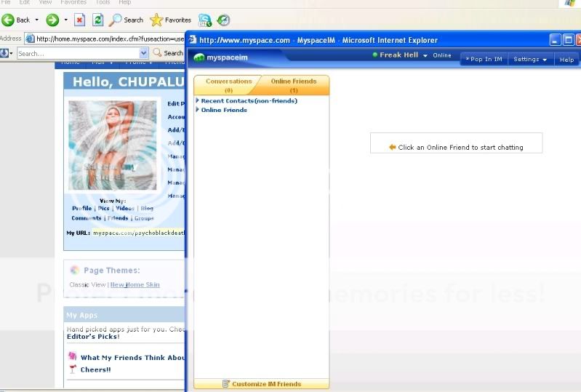Open What My Friends Think About app link

coord(132,358)
